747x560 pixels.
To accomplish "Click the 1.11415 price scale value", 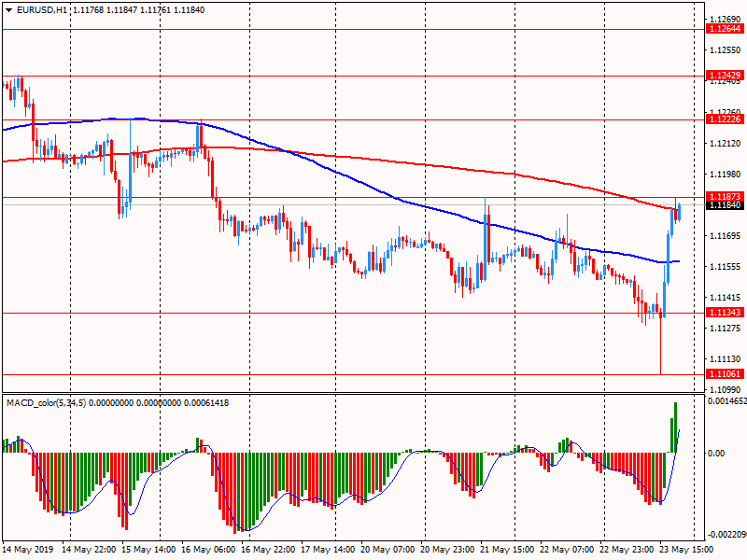I will pyautogui.click(x=726, y=298).
